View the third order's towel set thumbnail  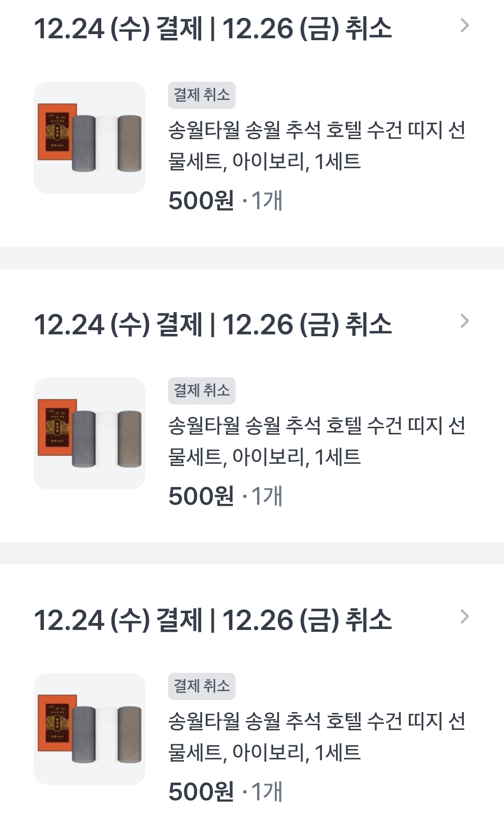pos(90,729)
